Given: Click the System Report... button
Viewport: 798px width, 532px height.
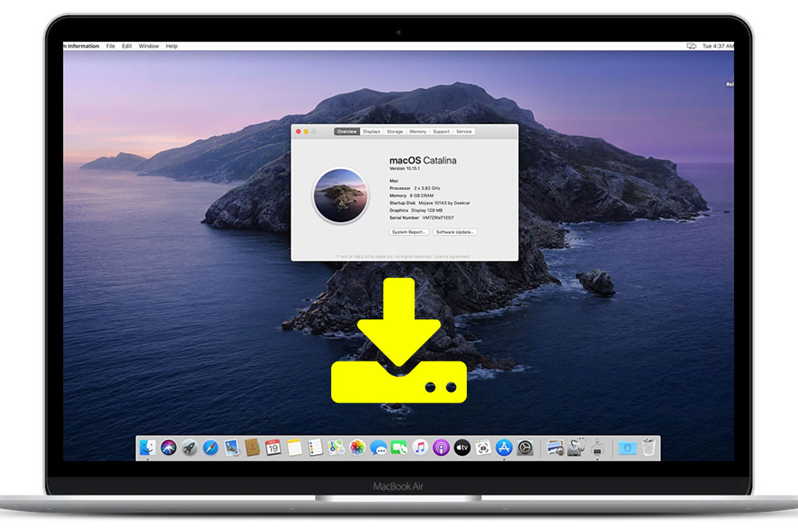Looking at the screenshot, I should [408, 232].
